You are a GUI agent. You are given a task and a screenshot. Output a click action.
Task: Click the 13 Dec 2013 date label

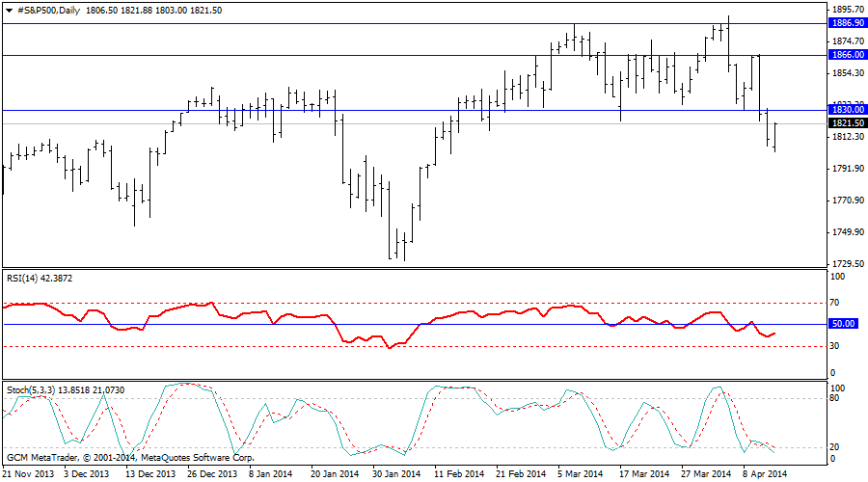click(150, 474)
